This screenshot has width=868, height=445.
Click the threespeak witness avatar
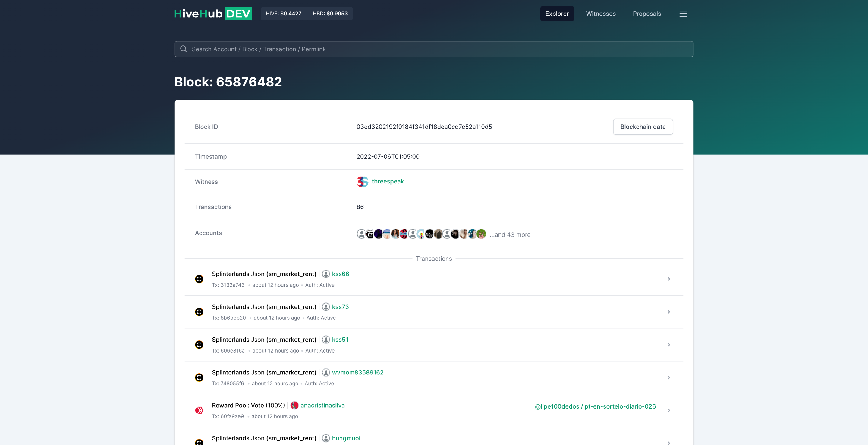click(x=362, y=182)
